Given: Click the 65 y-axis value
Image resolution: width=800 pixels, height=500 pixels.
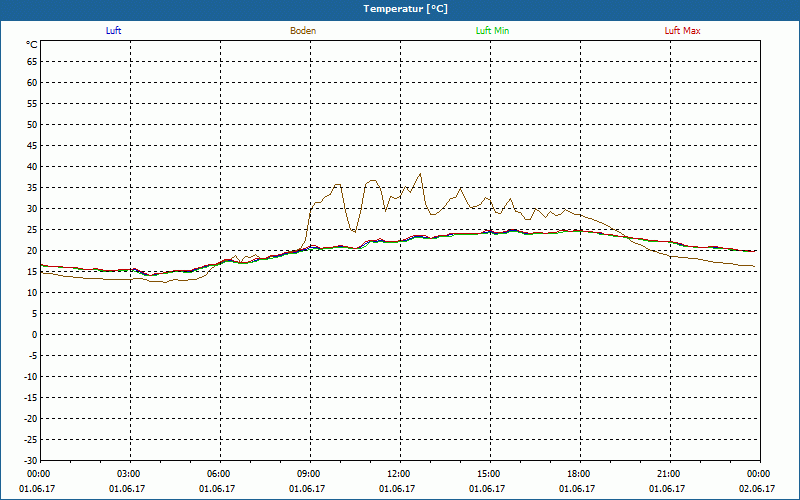Looking at the screenshot, I should point(32,62).
